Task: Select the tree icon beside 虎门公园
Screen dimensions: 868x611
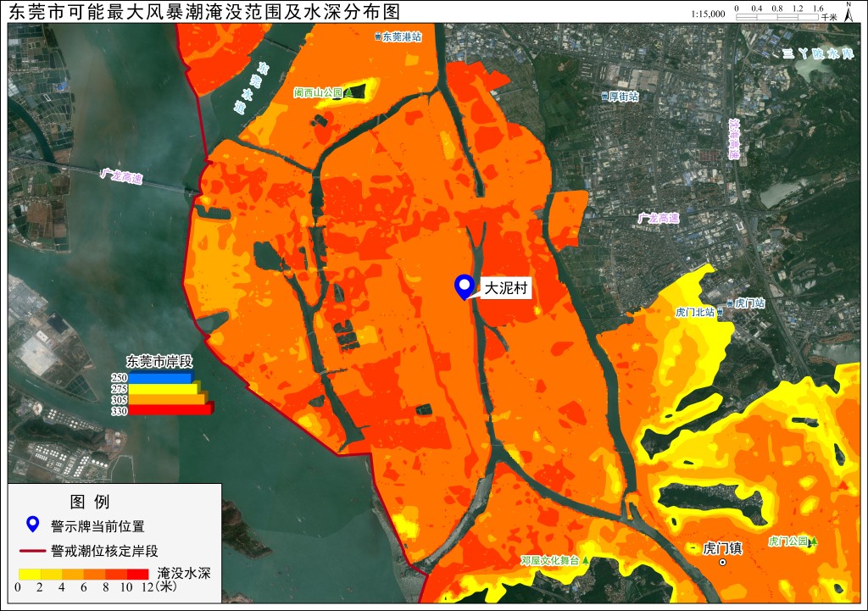Action: coord(813,542)
